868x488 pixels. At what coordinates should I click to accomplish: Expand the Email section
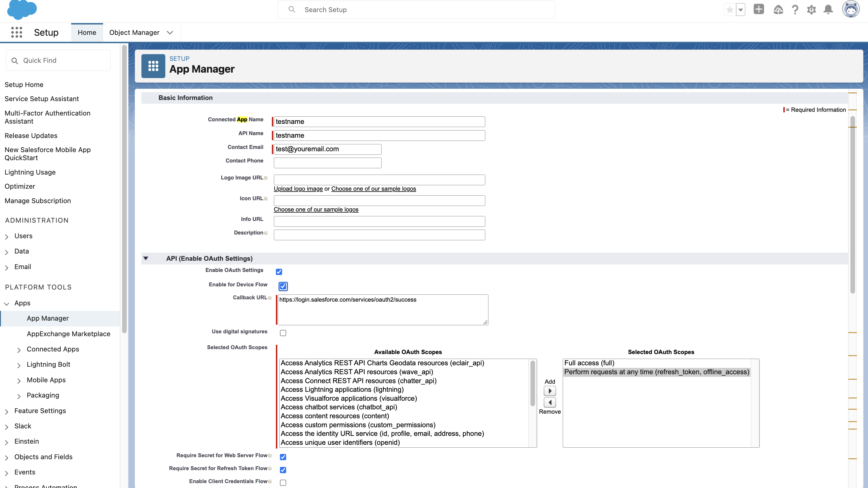click(6, 268)
